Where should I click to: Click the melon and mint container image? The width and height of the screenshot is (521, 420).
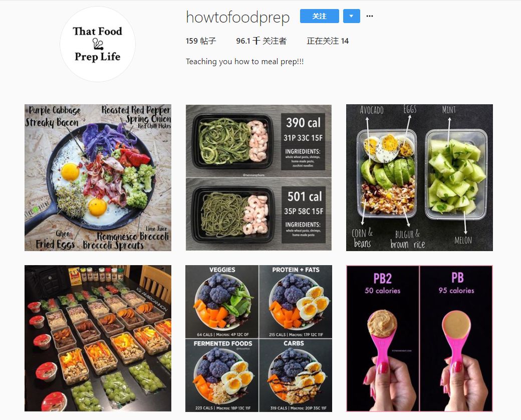point(456,174)
